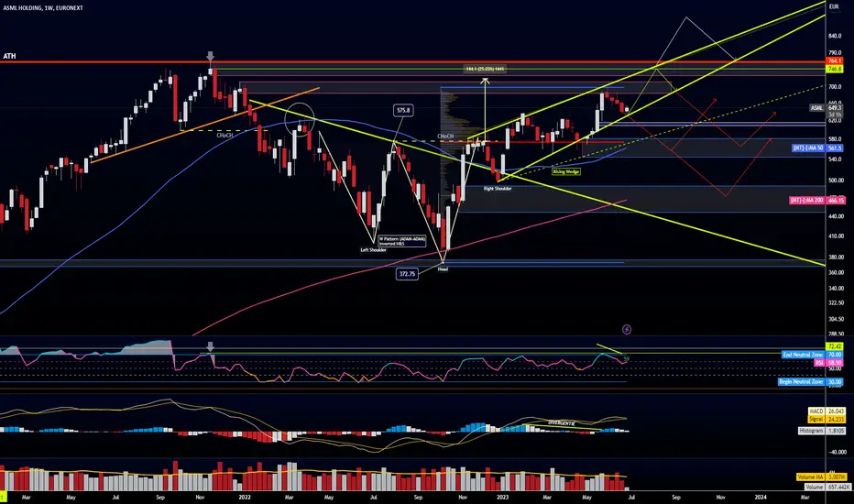This screenshot has width=854, height=504.
Task: Select the Right Shoulder annotation
Action: [498, 189]
